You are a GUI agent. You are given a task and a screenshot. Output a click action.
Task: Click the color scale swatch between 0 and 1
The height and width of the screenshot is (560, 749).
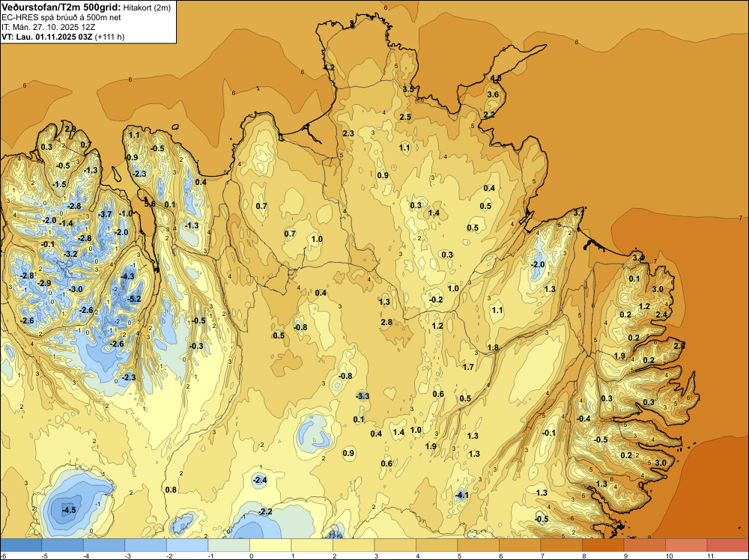pyautogui.click(x=270, y=545)
